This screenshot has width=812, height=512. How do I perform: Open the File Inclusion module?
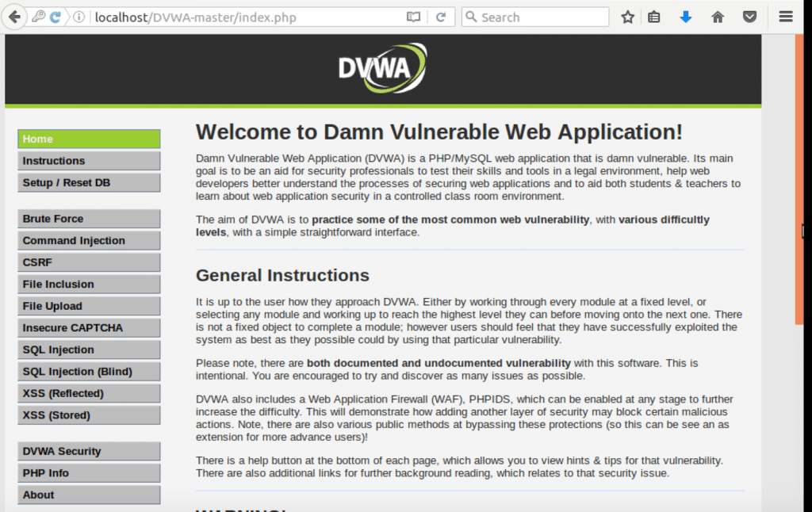point(89,284)
